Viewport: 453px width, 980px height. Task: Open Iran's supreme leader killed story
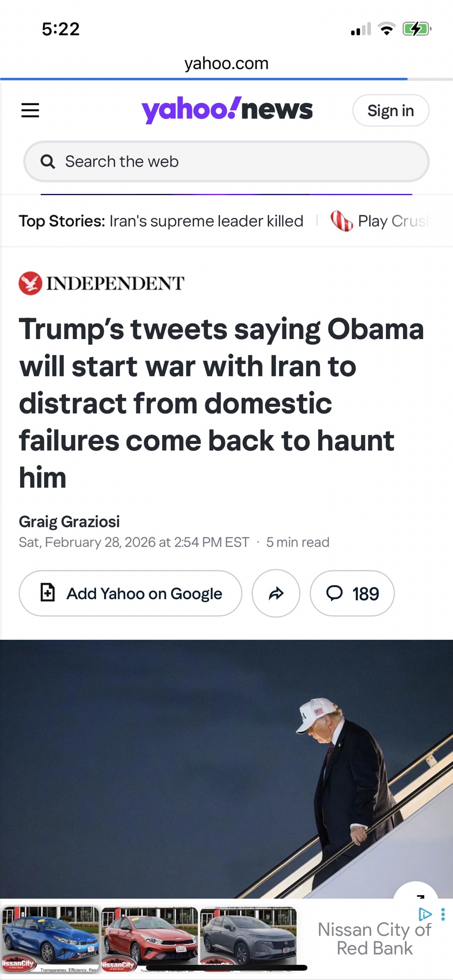click(x=206, y=221)
